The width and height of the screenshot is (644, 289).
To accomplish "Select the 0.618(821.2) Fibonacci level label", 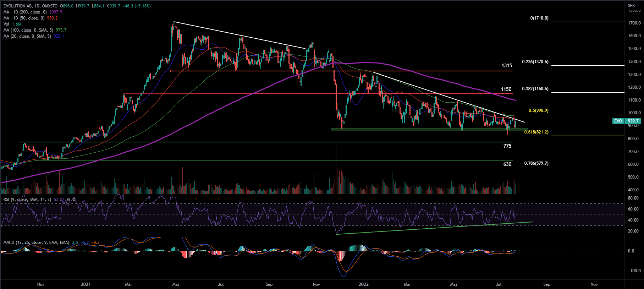I will pyautogui.click(x=536, y=132).
